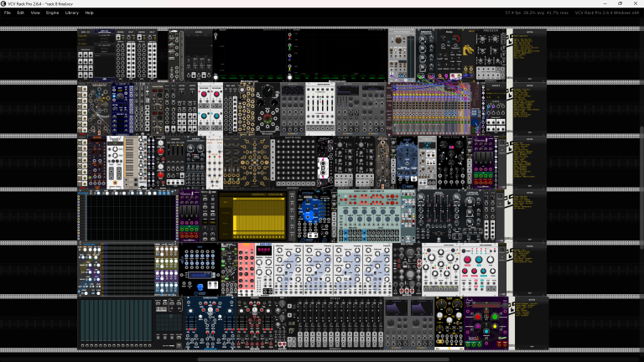Open the Edit menu

[20, 13]
